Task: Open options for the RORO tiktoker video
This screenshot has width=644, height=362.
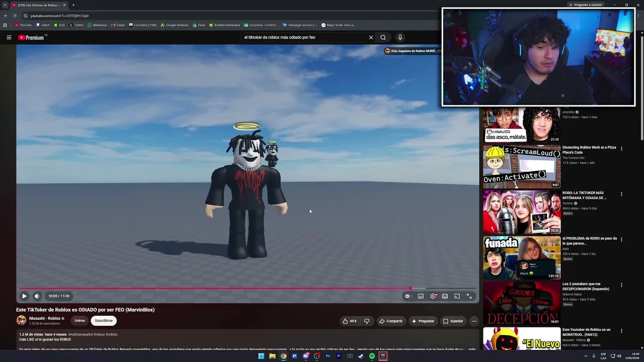Action: tap(621, 194)
